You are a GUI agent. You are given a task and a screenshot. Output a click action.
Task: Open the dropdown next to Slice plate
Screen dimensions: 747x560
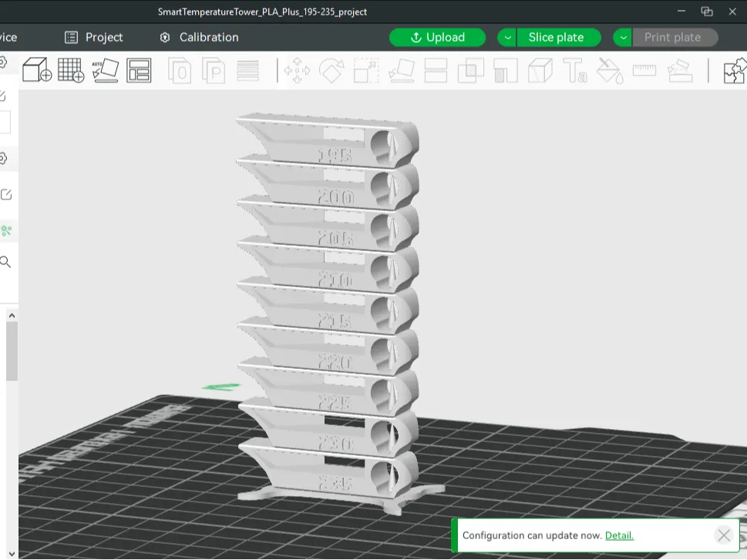621,37
